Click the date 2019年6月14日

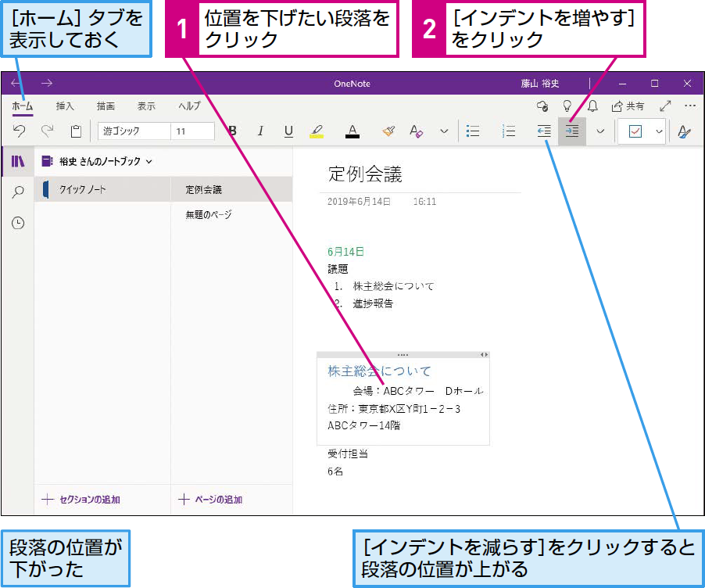tap(359, 202)
